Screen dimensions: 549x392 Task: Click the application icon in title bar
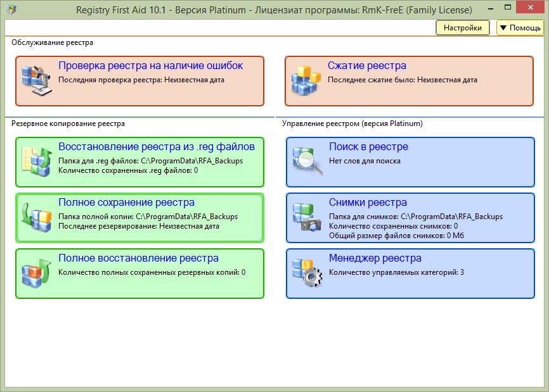pos(11,9)
